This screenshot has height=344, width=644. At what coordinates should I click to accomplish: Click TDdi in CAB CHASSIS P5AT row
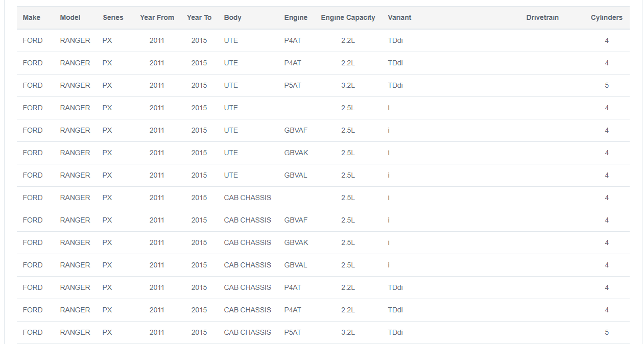coord(395,332)
